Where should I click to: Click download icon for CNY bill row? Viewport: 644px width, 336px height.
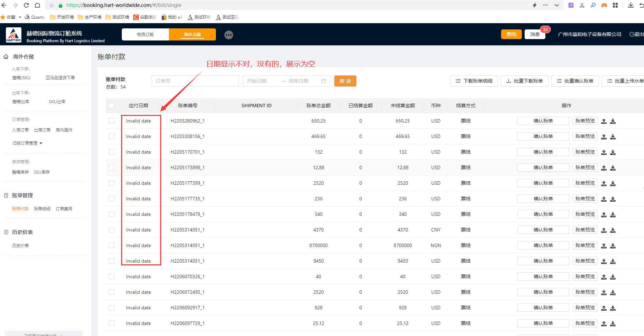coord(613,230)
